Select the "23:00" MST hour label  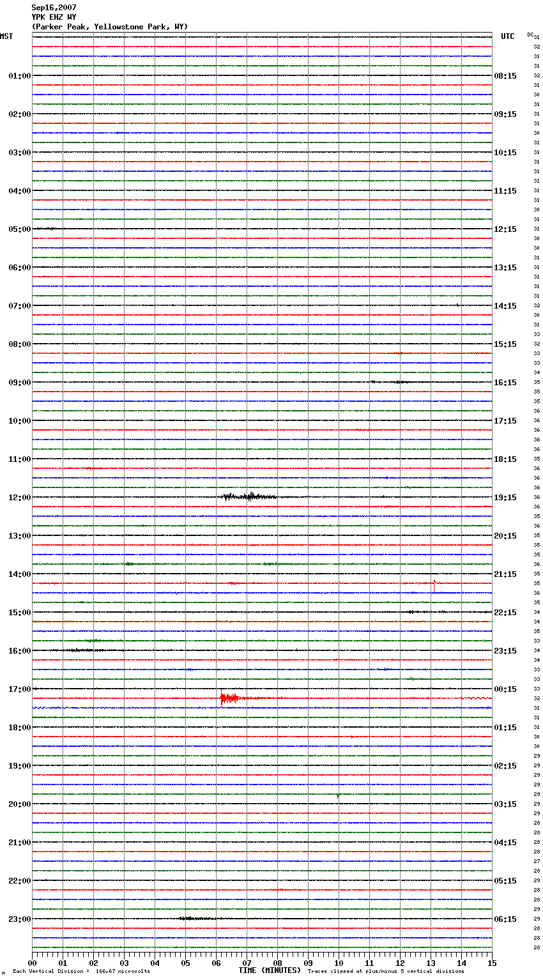(20, 919)
